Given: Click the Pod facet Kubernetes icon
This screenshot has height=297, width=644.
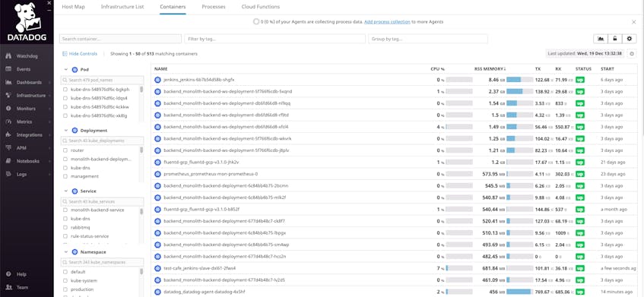Looking at the screenshot, I should point(75,70).
